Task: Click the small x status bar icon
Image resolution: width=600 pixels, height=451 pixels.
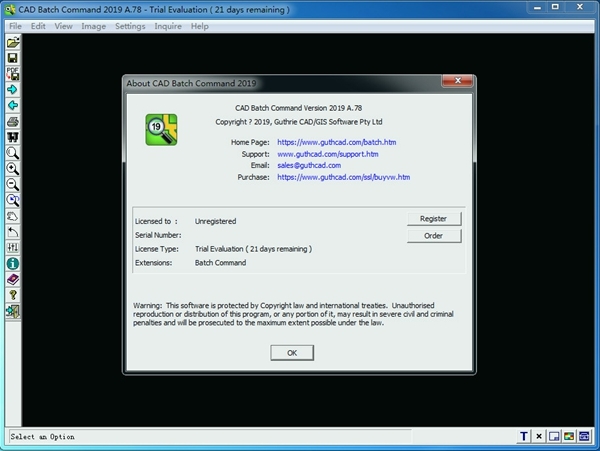Action: point(539,436)
